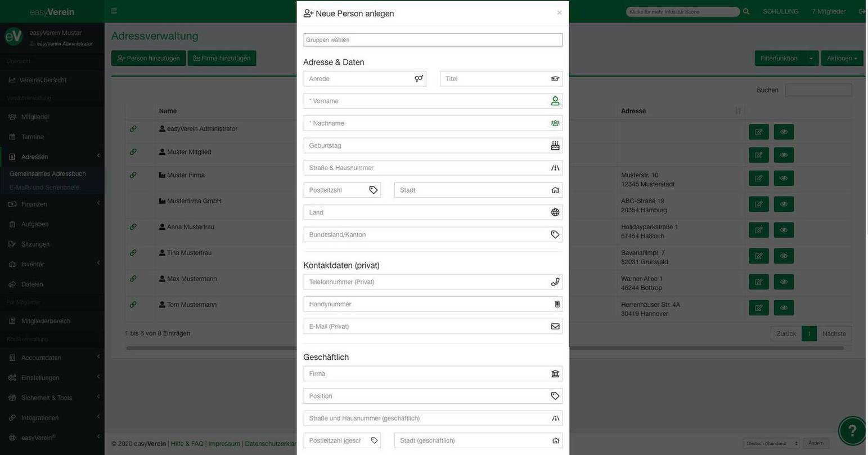The image size is (868, 455).
Task: Click the green edit icon for Anna Musterfrau
Action: tap(758, 230)
